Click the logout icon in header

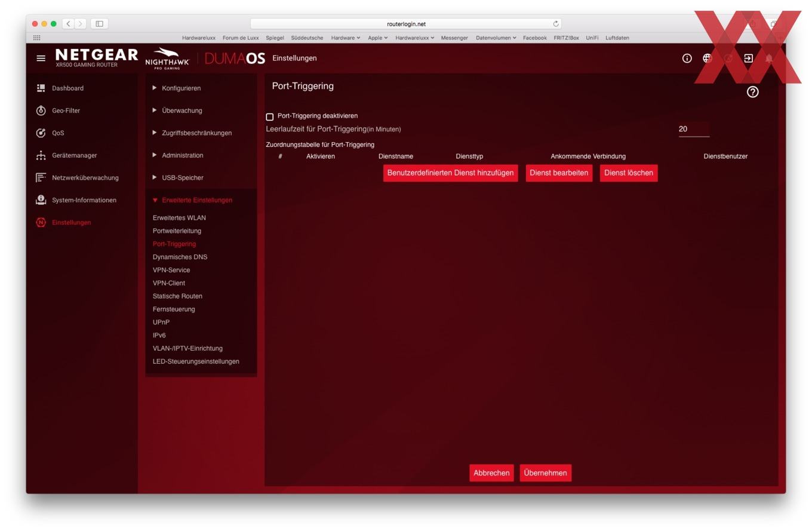pyautogui.click(x=748, y=58)
